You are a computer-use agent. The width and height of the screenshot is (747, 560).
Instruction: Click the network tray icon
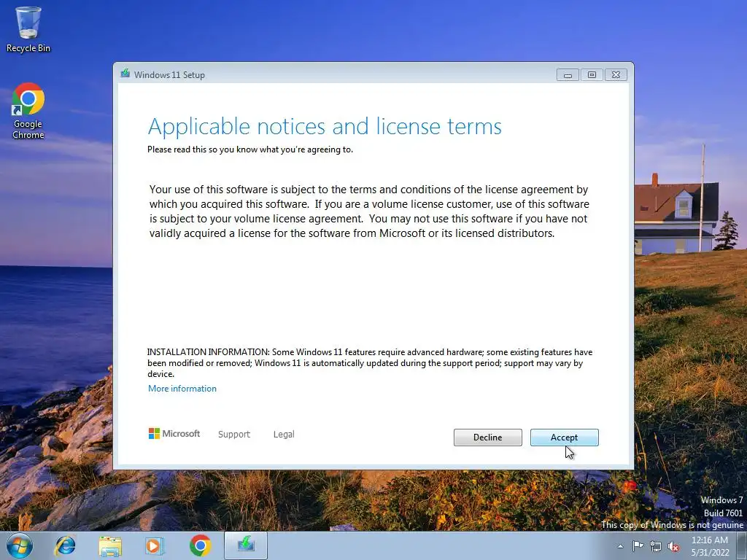(x=656, y=546)
